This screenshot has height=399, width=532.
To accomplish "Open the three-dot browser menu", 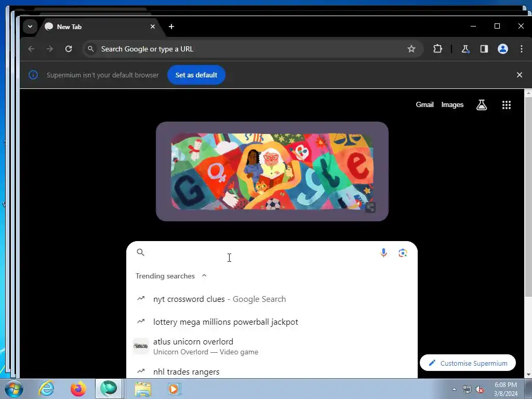I will (x=522, y=49).
